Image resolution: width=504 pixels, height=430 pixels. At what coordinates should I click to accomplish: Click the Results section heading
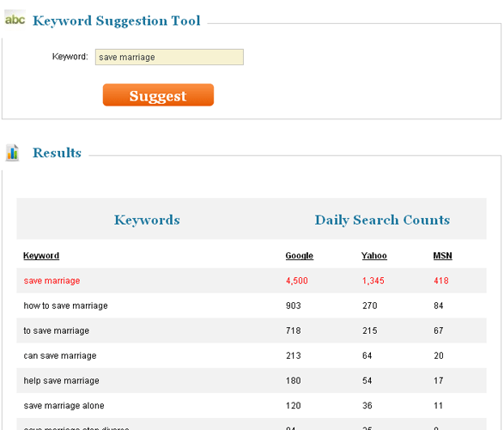[57, 153]
